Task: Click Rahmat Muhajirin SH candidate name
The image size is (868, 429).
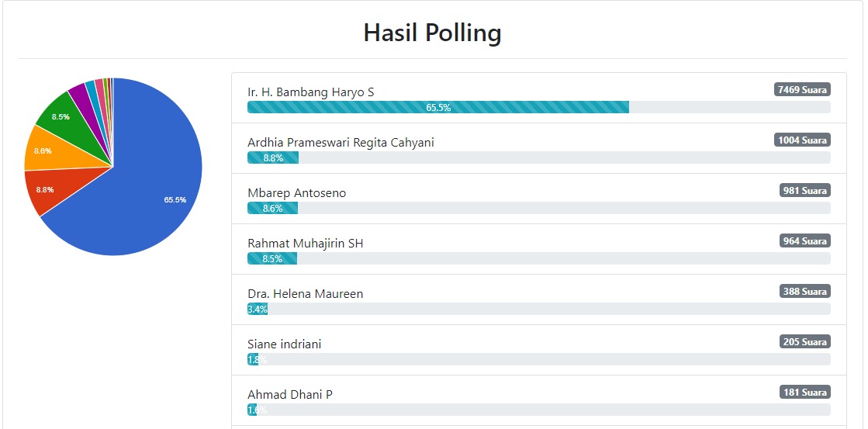Action: coord(305,244)
